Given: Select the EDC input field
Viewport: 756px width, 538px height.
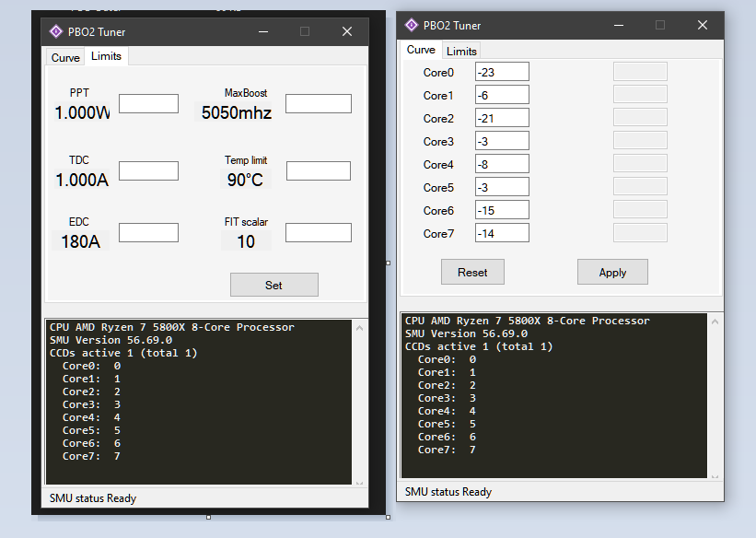Looking at the screenshot, I should (148, 232).
